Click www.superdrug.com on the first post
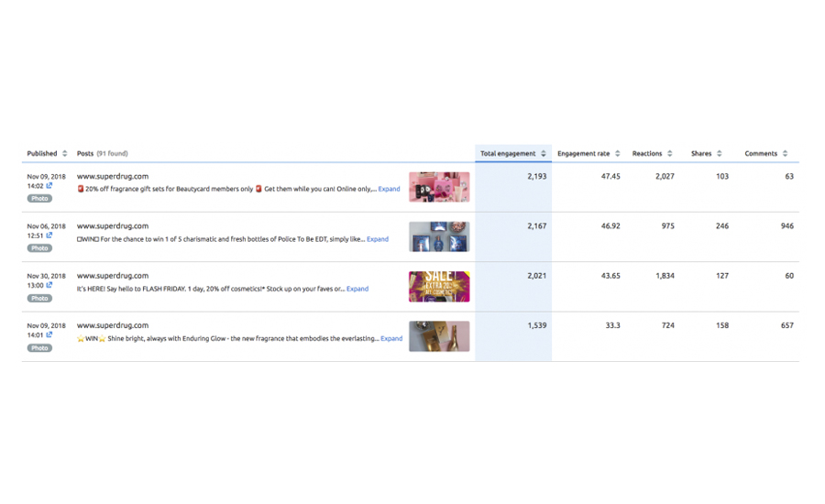The width and height of the screenshot is (825, 504). pyautogui.click(x=112, y=176)
